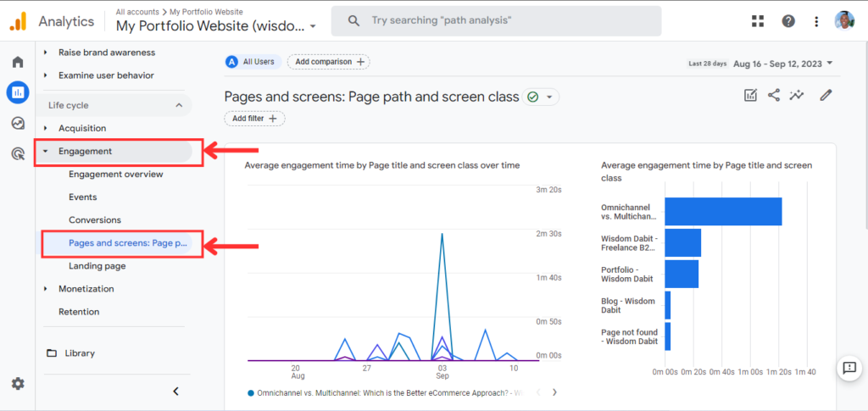Click the report title Pages and screens
Screen dimensions: 868x411
[371, 97]
